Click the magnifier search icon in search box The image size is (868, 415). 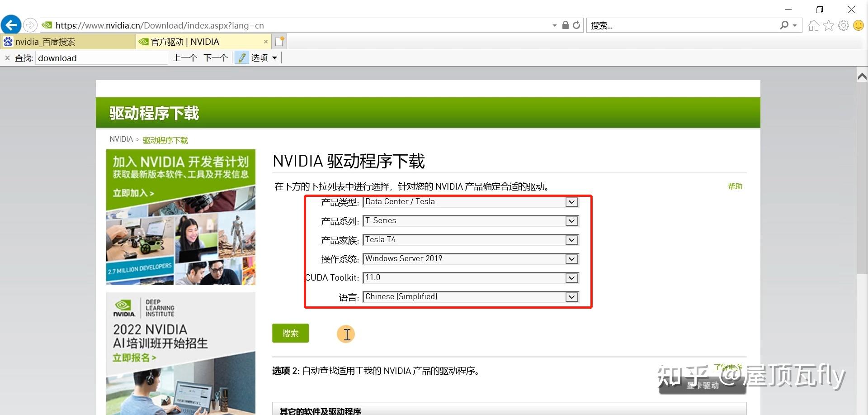tap(784, 25)
